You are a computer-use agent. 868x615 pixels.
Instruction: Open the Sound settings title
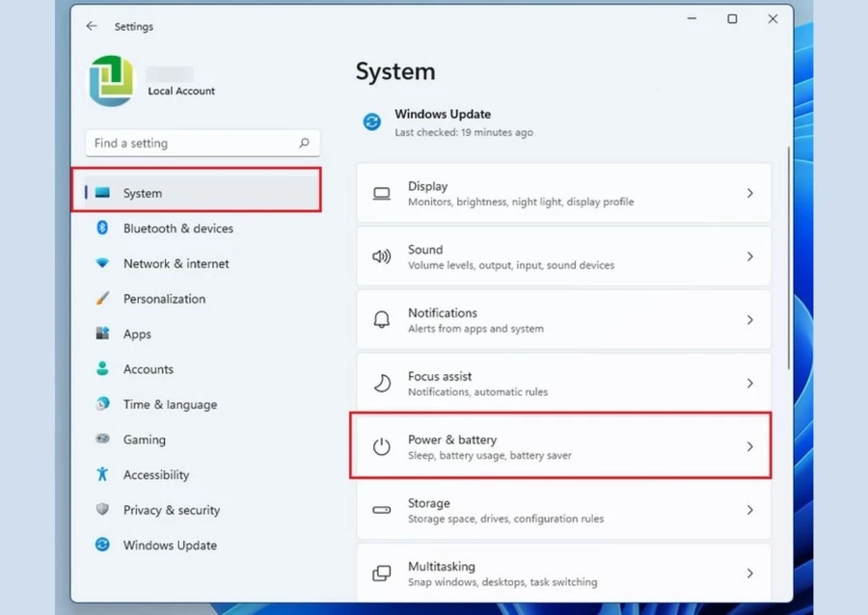click(425, 250)
